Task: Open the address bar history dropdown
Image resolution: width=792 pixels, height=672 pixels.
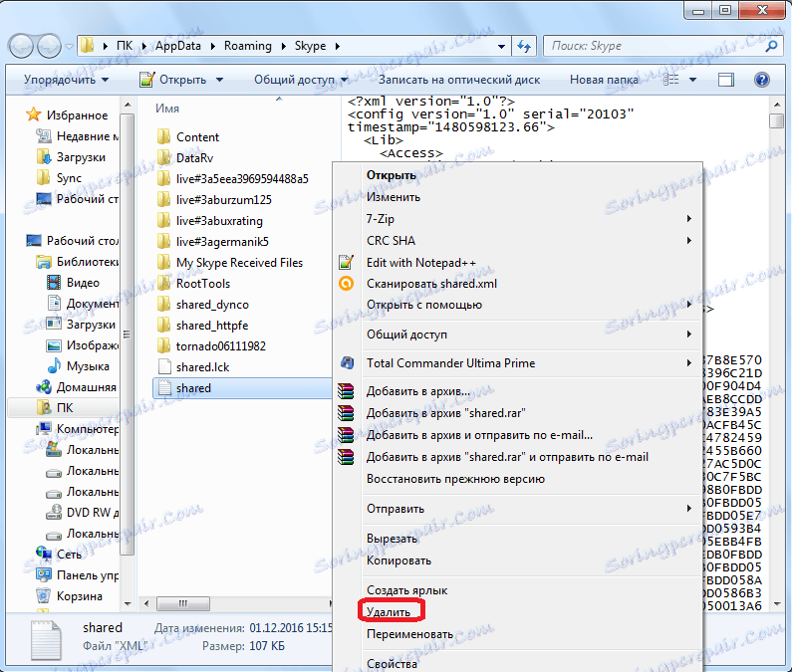Action: pos(501,47)
